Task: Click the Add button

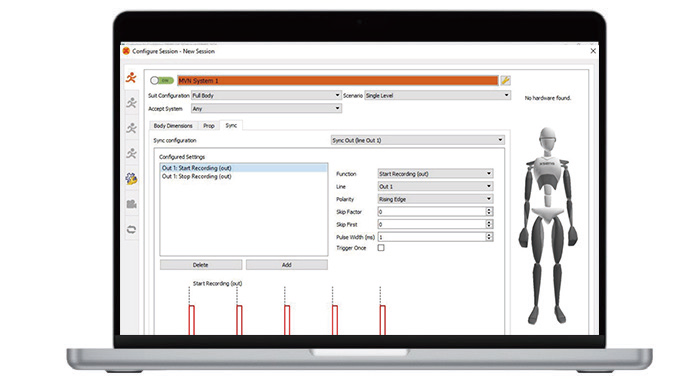Action: (287, 265)
